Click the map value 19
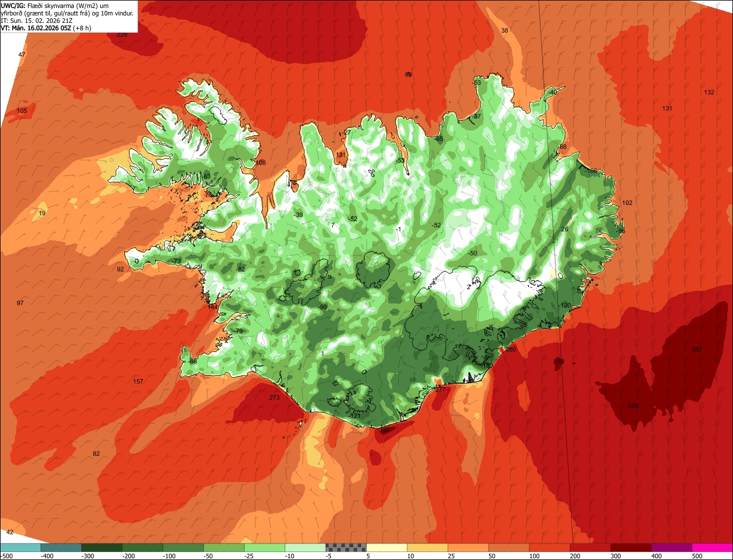This screenshot has width=733, height=560. click(x=42, y=213)
